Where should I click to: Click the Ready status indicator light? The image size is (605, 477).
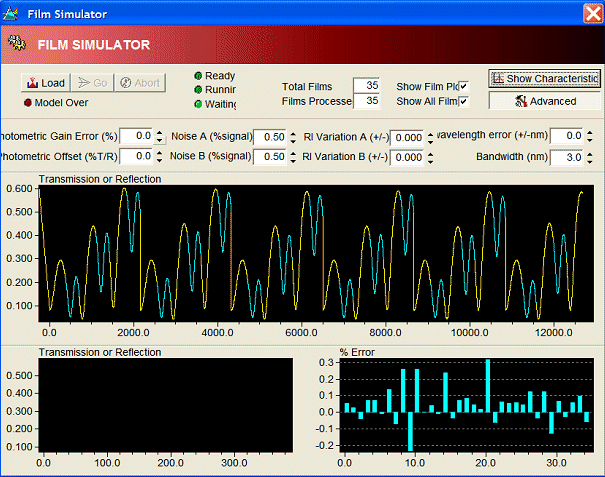[198, 76]
